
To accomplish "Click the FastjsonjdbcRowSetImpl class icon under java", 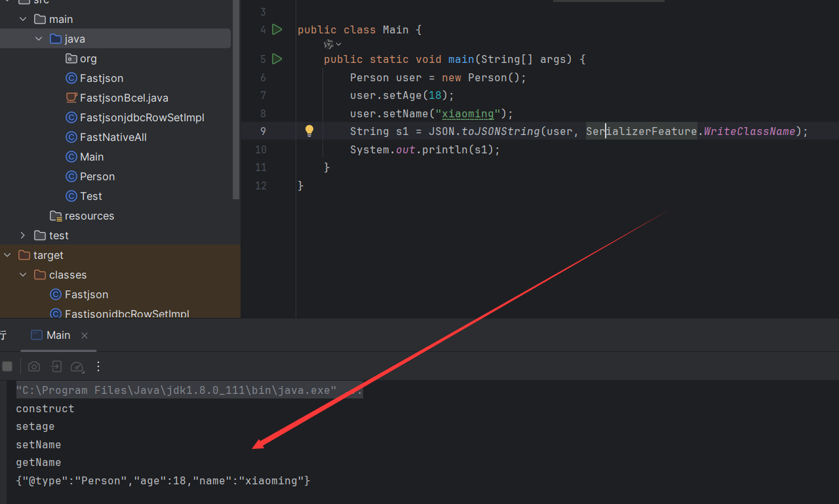I will 71,117.
